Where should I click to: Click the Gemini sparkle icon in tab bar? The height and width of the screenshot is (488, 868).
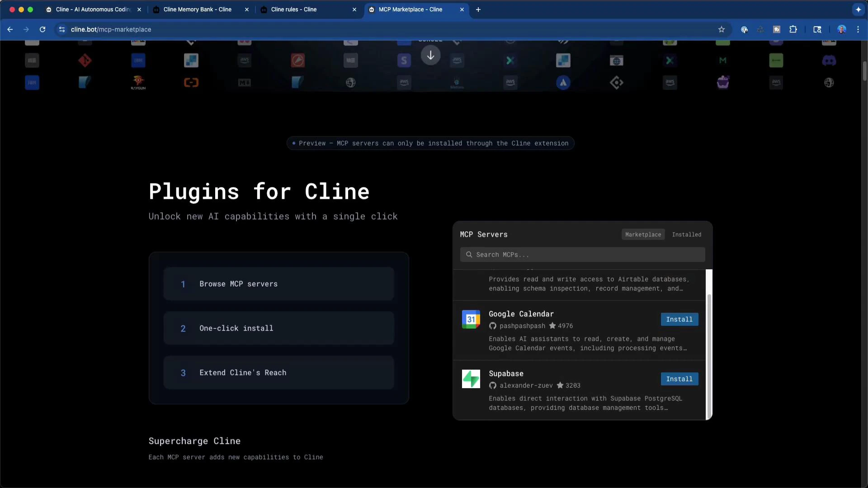coord(858,9)
